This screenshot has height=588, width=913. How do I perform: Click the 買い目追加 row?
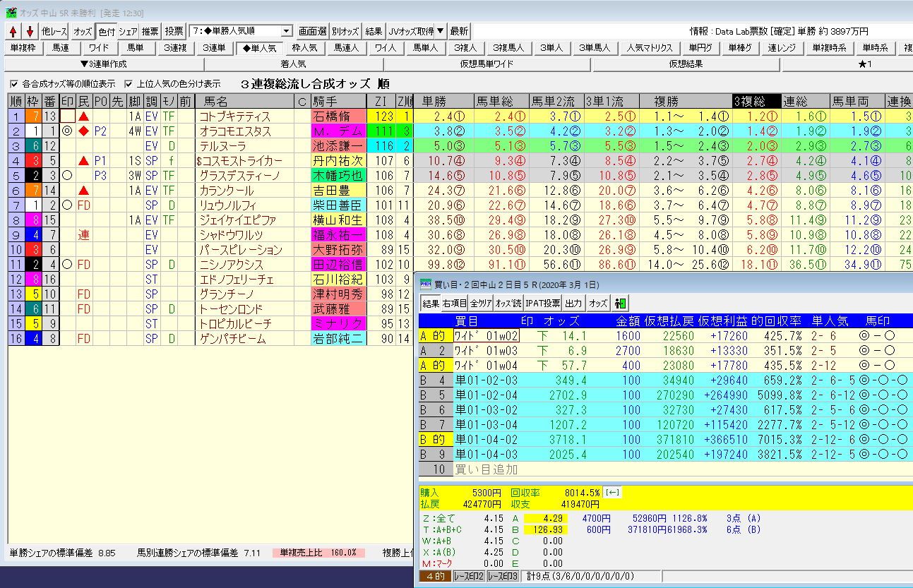[664, 469]
